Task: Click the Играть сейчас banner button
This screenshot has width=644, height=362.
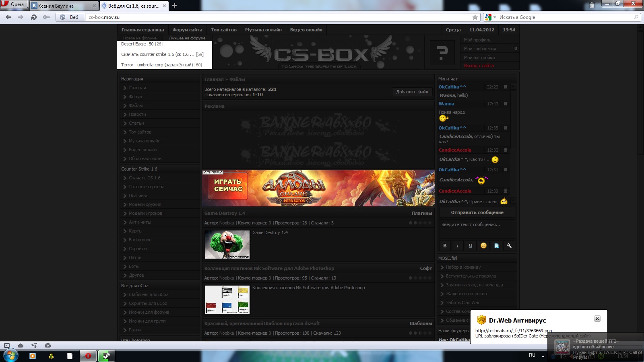Action: coord(228,185)
